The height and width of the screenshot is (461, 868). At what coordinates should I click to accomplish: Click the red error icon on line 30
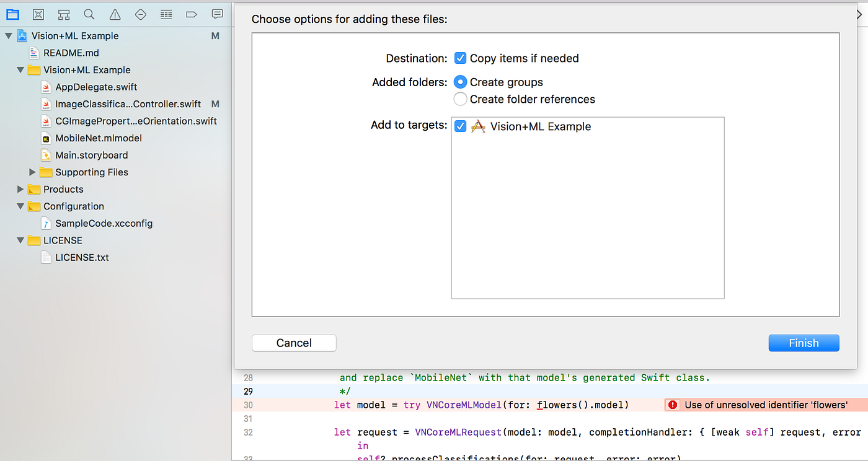click(673, 405)
